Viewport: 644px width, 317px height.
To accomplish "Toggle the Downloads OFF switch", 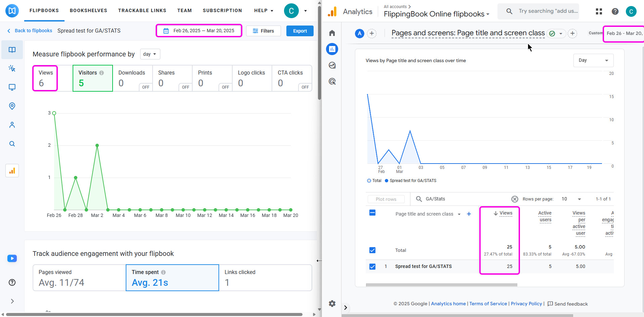I will [x=146, y=87].
